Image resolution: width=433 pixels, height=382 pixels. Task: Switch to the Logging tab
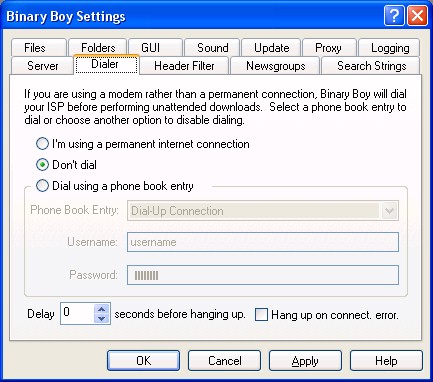[389, 48]
